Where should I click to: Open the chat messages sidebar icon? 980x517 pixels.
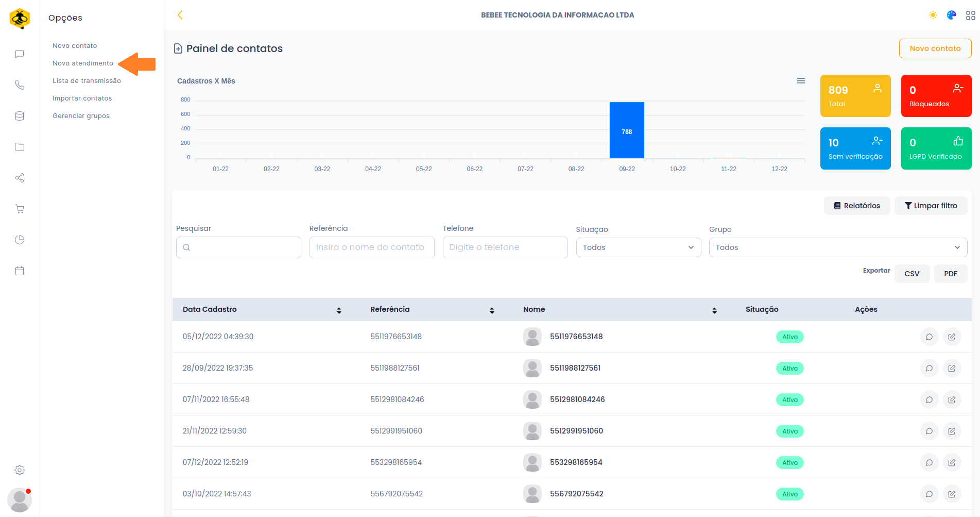pos(20,54)
